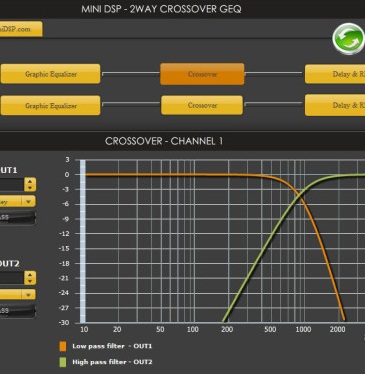365x374 pixels.
Task: Open the bottom row Delay block
Action: pyautogui.click(x=335, y=105)
